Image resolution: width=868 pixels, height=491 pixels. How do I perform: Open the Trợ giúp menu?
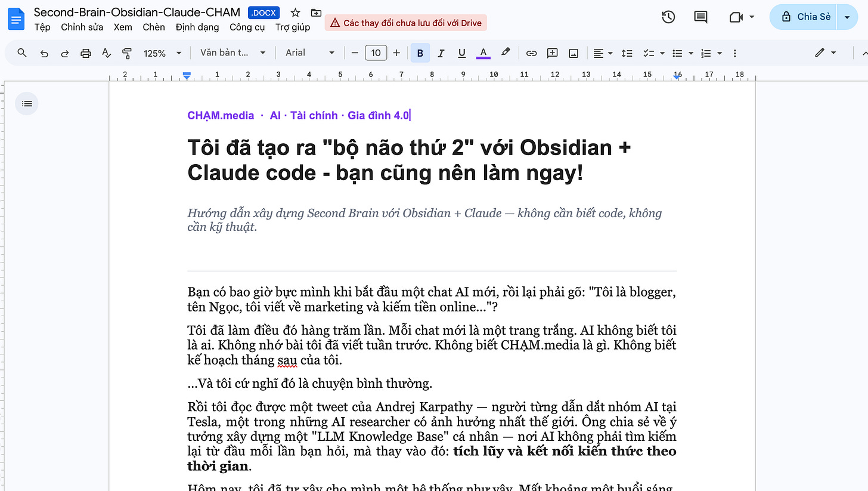293,27
